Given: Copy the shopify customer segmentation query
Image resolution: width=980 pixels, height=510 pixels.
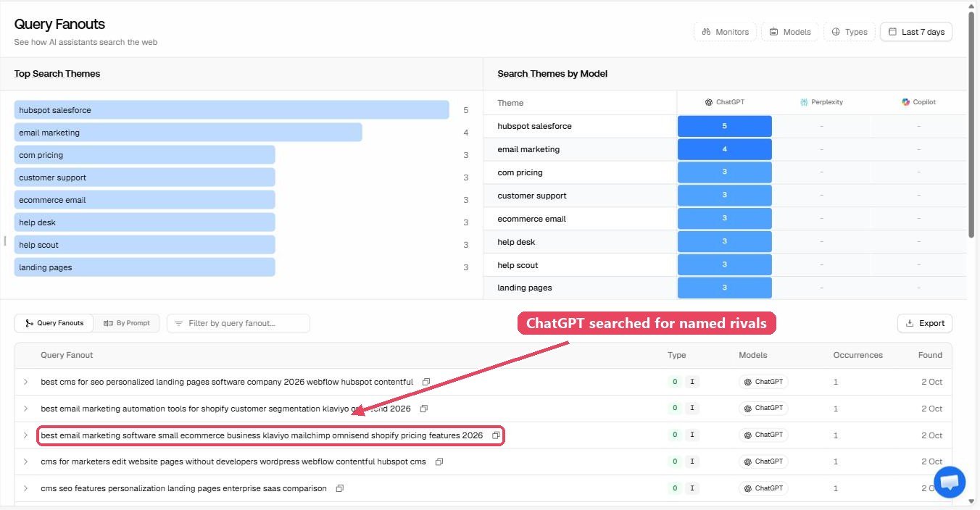Looking at the screenshot, I should pos(424,409).
